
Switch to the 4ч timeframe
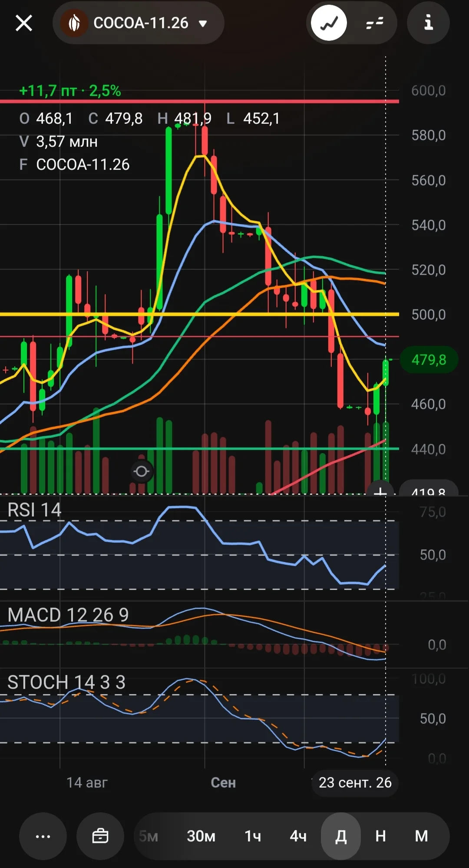click(x=298, y=836)
